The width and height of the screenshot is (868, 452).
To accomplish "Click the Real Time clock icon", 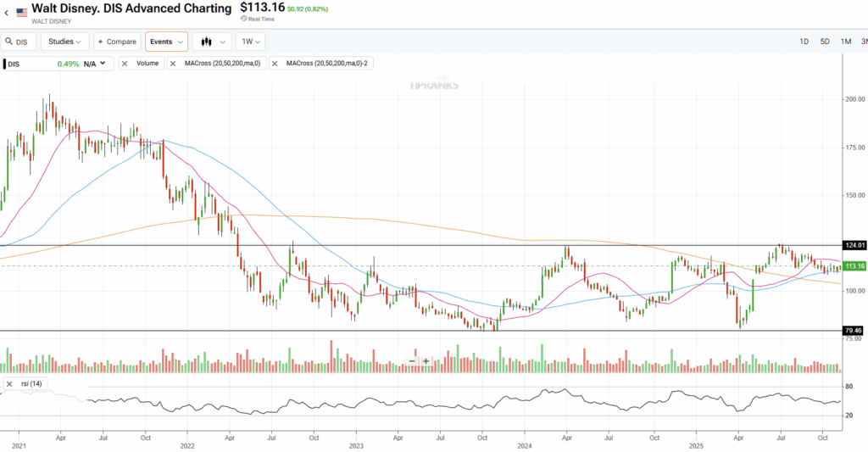I will (x=243, y=19).
